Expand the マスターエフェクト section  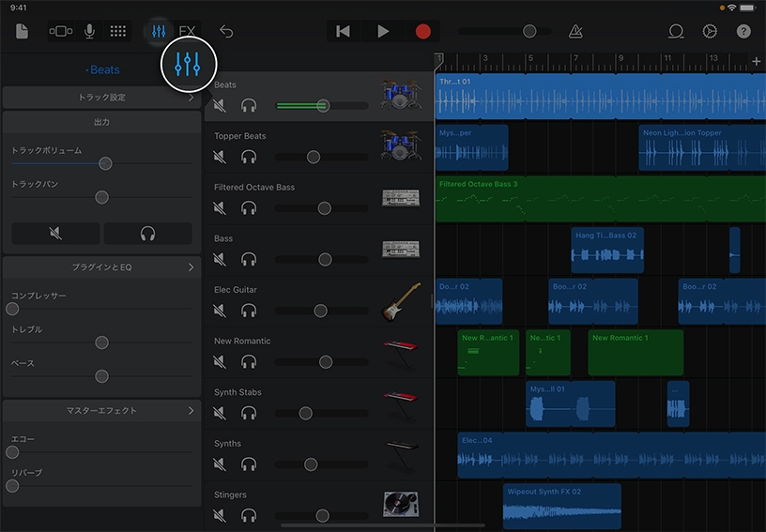101,410
